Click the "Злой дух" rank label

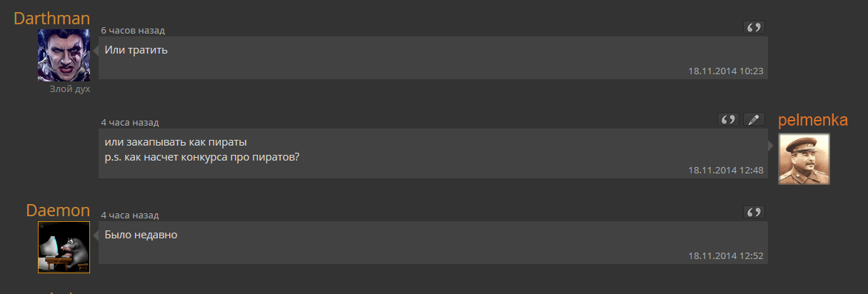click(x=70, y=89)
